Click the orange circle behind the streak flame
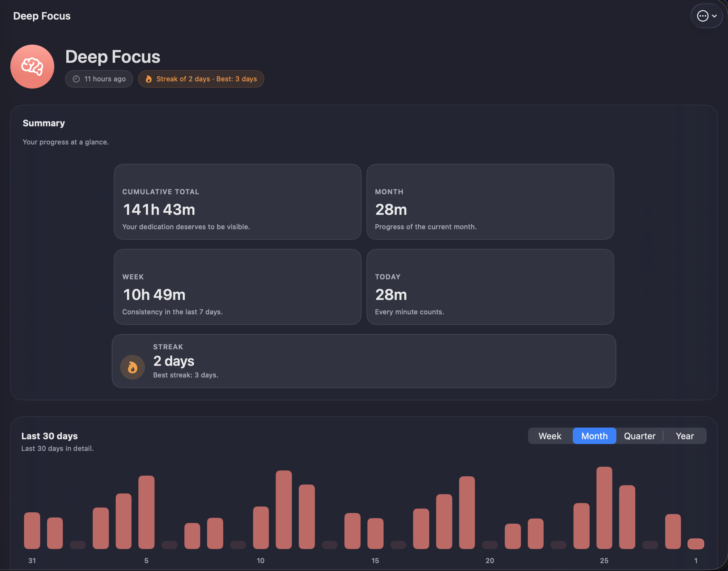This screenshot has width=728, height=571. pyautogui.click(x=133, y=367)
